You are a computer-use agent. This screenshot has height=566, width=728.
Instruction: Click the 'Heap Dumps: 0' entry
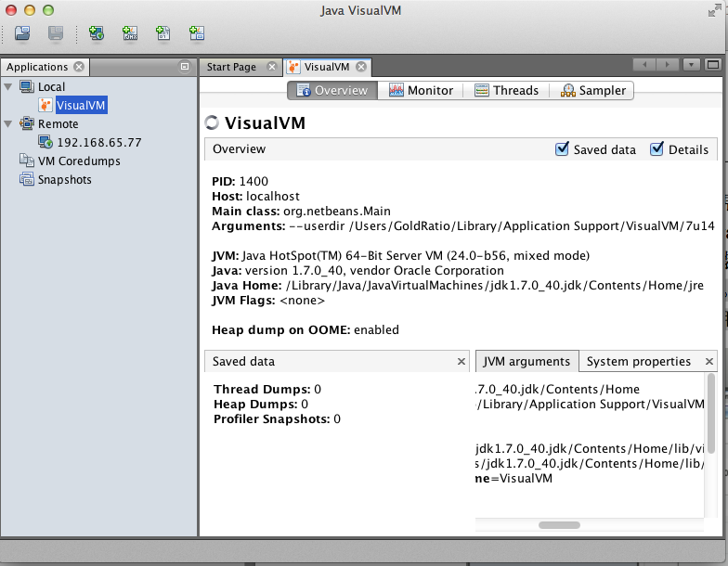(261, 405)
